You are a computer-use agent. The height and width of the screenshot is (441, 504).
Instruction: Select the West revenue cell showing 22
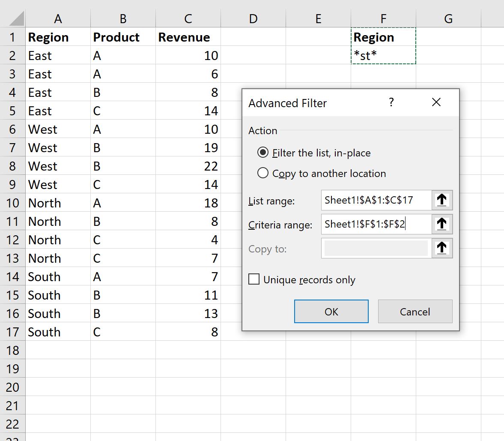tap(188, 166)
